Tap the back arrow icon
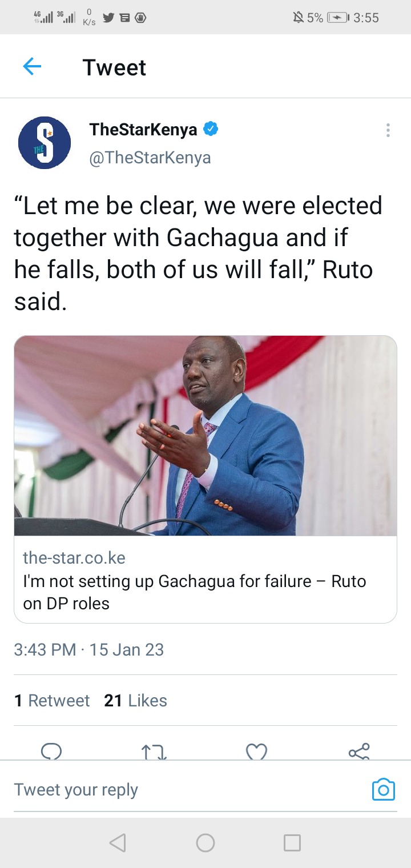The image size is (411, 868). click(x=32, y=67)
